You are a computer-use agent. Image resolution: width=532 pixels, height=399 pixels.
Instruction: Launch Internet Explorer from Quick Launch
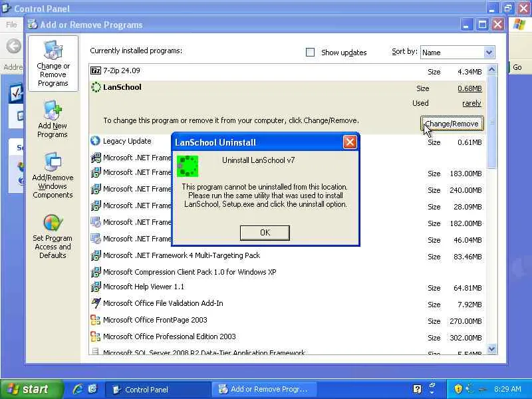coord(78,389)
